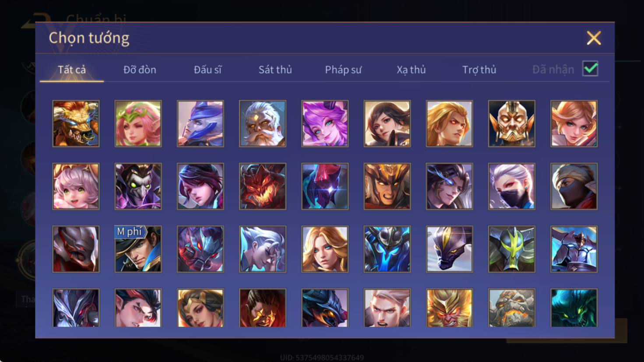The image size is (644, 362).
Task: Select the golden horned beast hero portrait
Action: coord(76,123)
